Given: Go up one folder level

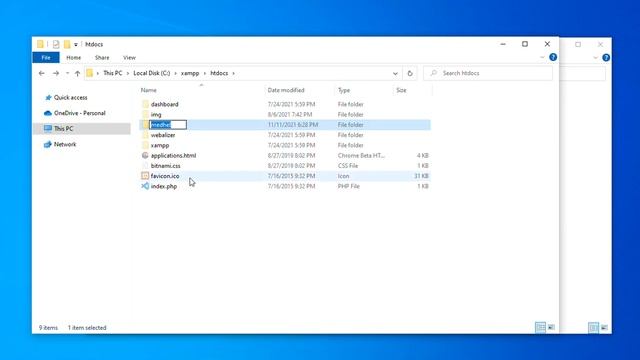Looking at the screenshot, I should click(x=77, y=73).
